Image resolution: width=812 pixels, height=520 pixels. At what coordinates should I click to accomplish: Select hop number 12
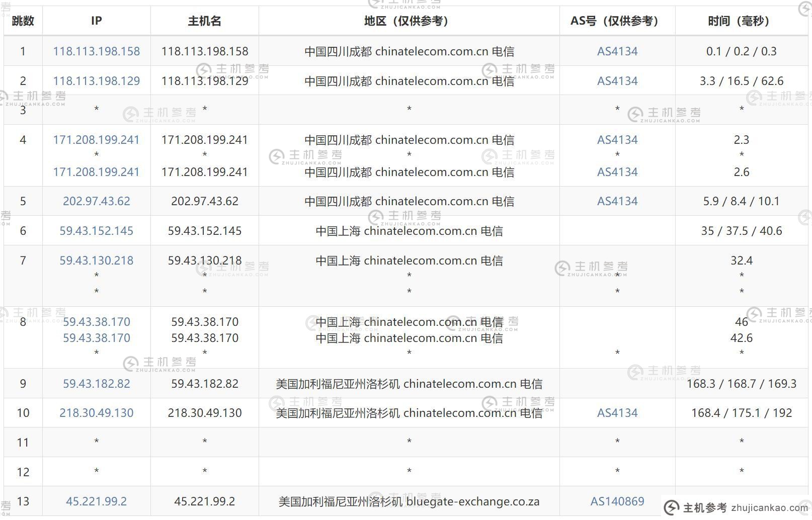pos(23,472)
